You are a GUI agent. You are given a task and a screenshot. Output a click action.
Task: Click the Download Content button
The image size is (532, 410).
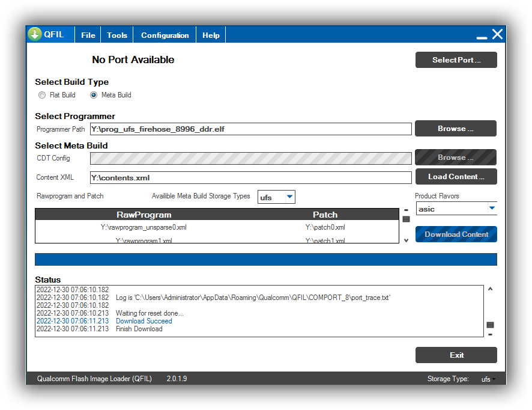[456, 234]
